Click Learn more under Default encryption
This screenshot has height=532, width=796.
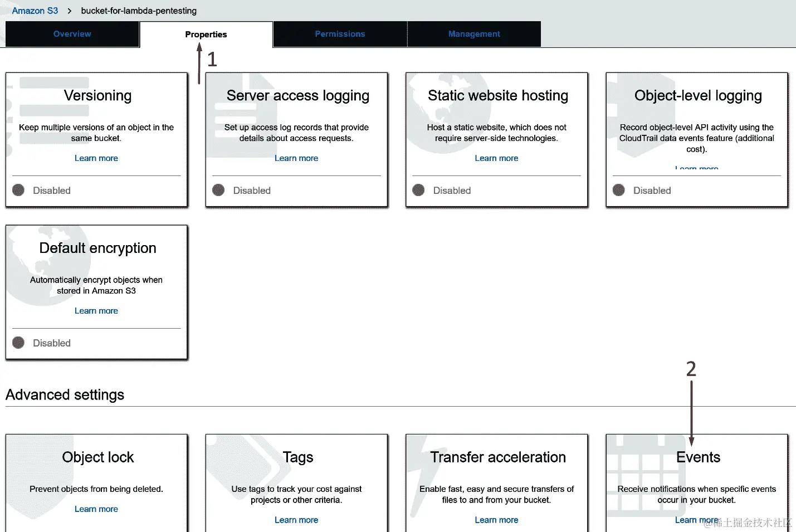coord(96,311)
